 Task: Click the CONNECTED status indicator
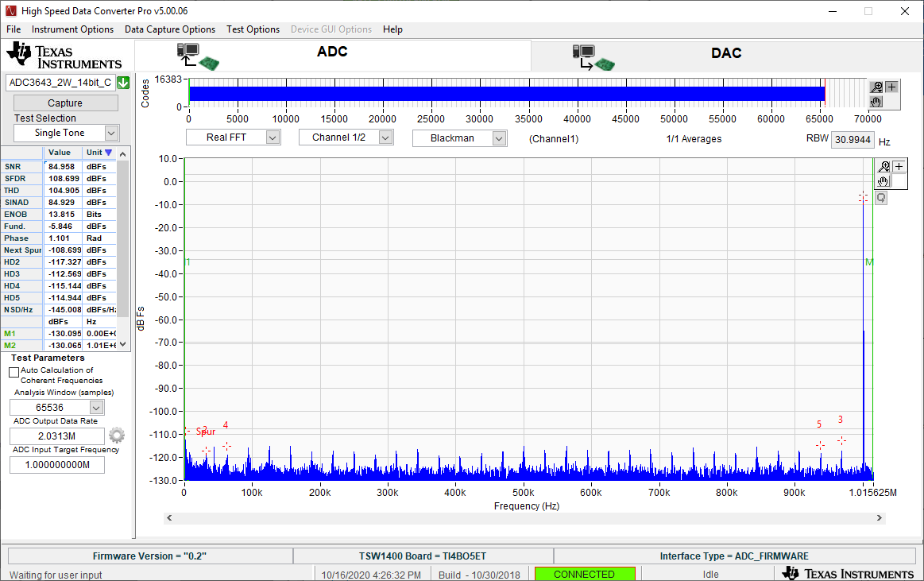click(x=585, y=573)
